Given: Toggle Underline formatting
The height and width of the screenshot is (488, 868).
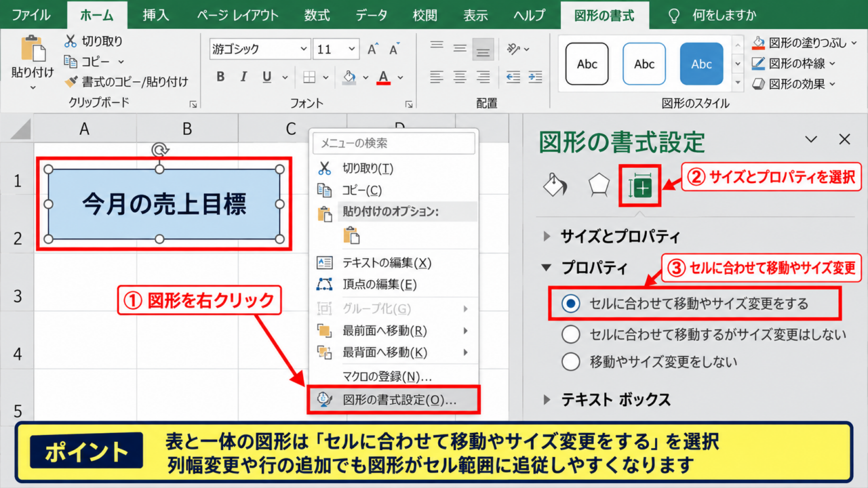Looking at the screenshot, I should click(267, 77).
